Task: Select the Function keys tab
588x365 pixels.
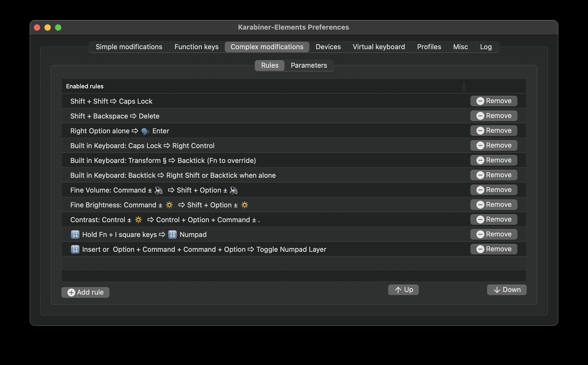Action: [196, 47]
